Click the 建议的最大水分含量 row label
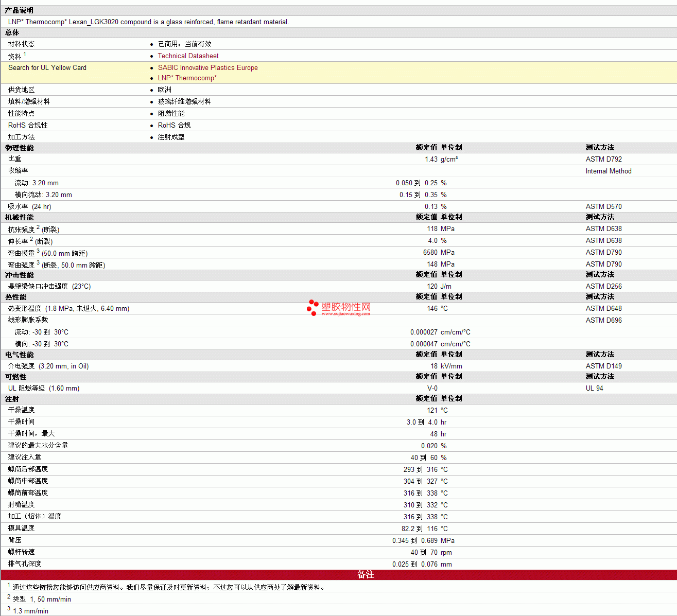Image resolution: width=677 pixels, height=616 pixels. [x=38, y=445]
